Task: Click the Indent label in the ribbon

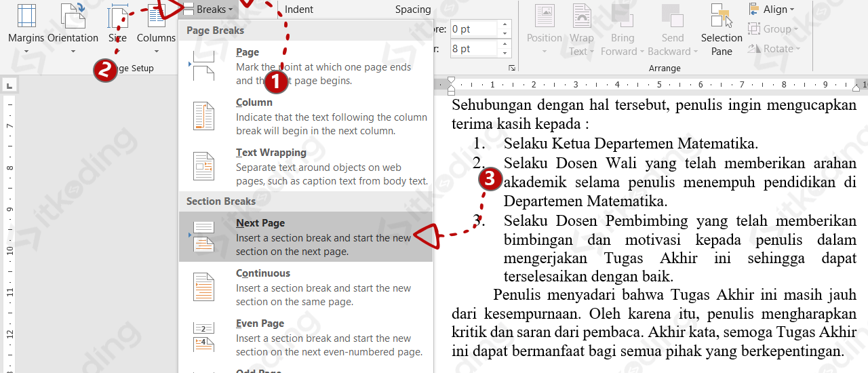Action: point(299,9)
